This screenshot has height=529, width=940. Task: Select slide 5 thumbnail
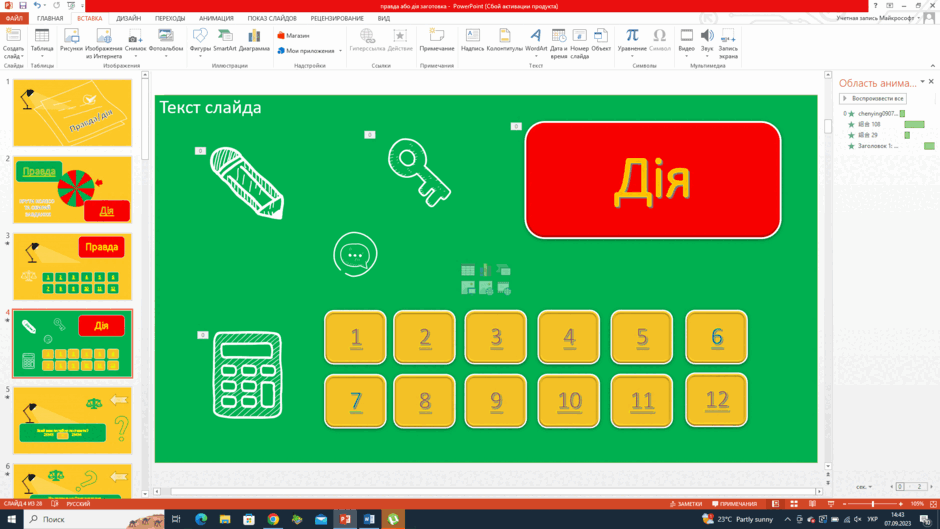click(x=73, y=420)
